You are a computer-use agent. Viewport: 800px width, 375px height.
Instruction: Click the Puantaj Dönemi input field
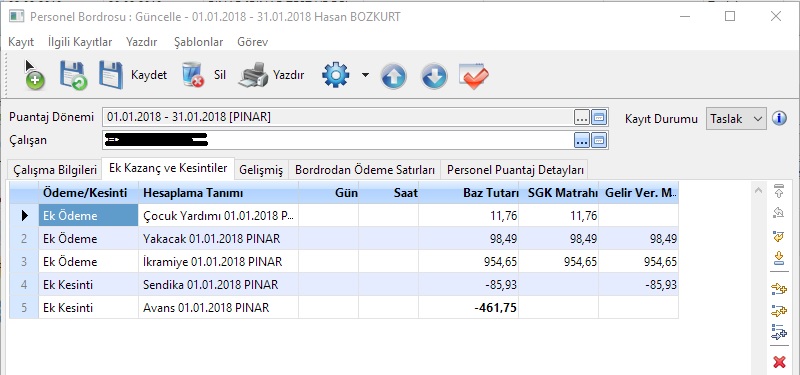[x=338, y=118]
